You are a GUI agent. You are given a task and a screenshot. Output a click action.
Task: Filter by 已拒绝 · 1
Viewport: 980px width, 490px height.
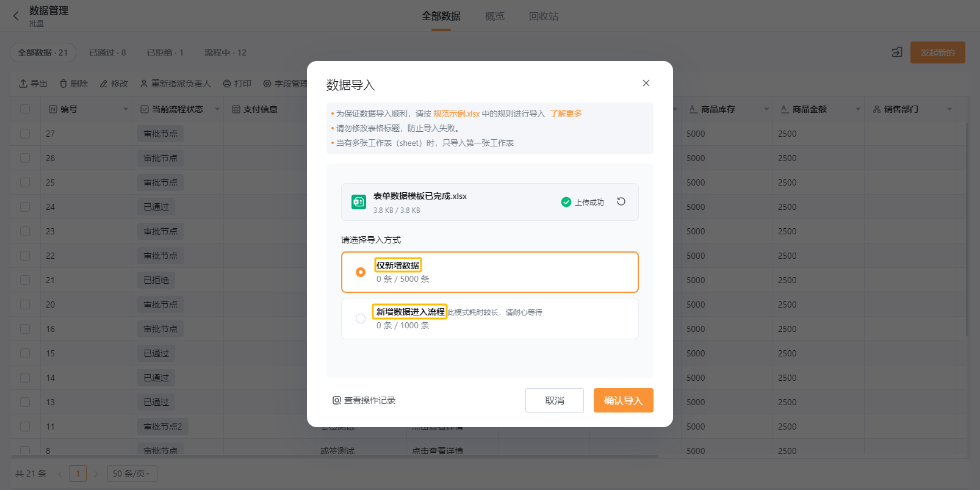[165, 52]
